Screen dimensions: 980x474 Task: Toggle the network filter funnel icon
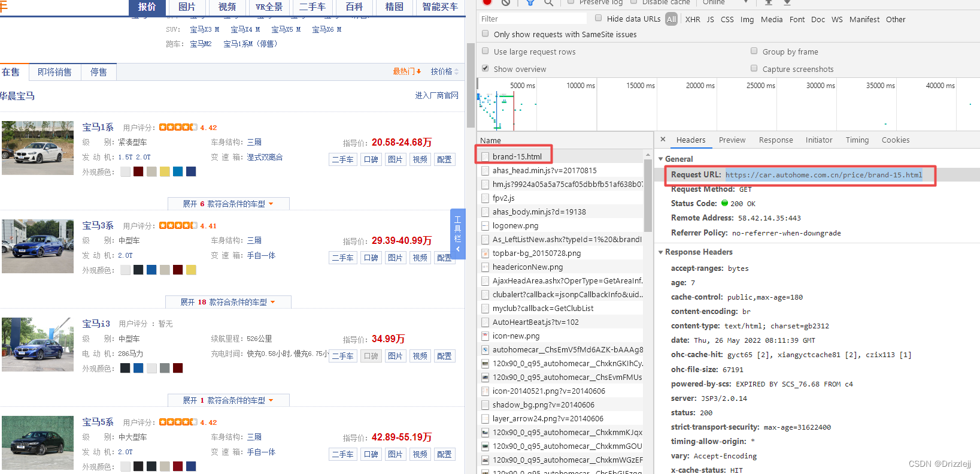[530, 2]
